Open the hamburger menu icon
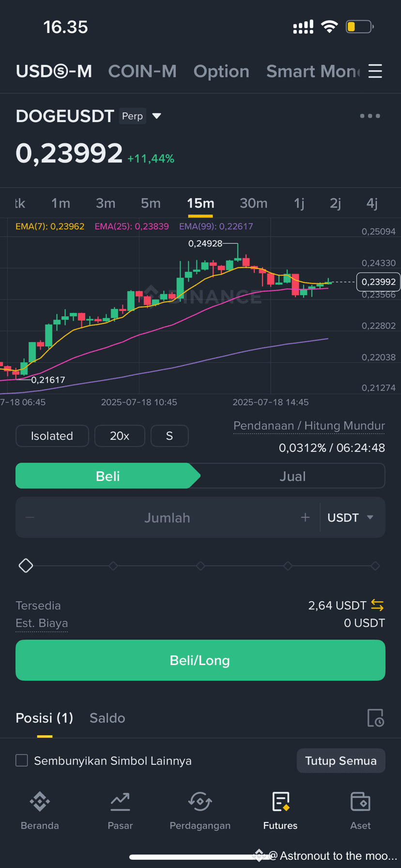 [375, 71]
